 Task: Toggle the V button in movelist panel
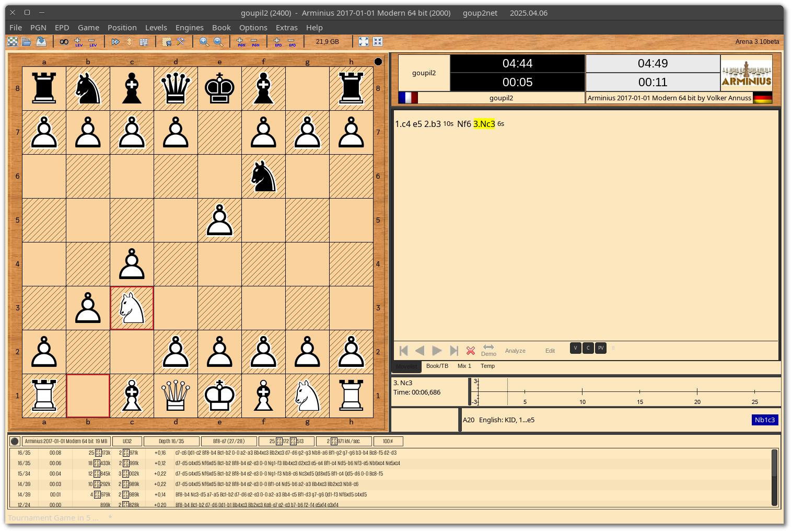[x=576, y=348]
